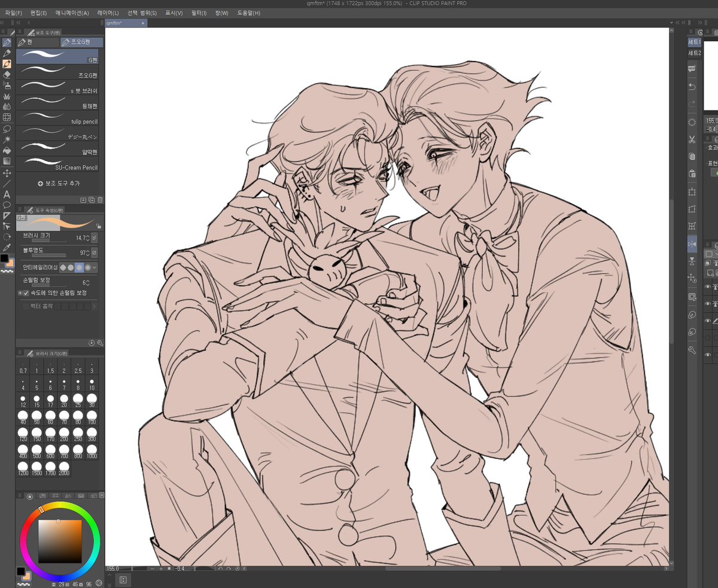Toggle visibility eye of the second layer

(x=707, y=304)
